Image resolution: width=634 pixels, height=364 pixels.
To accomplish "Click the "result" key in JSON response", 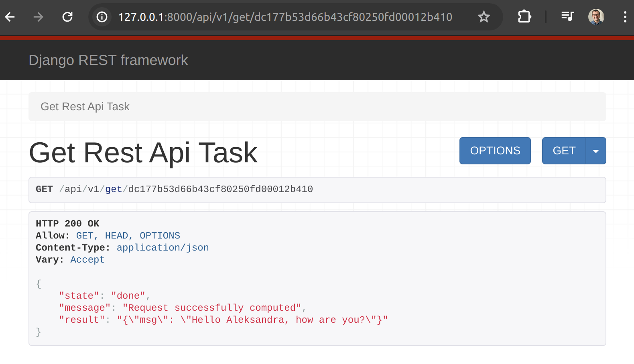I will [82, 320].
